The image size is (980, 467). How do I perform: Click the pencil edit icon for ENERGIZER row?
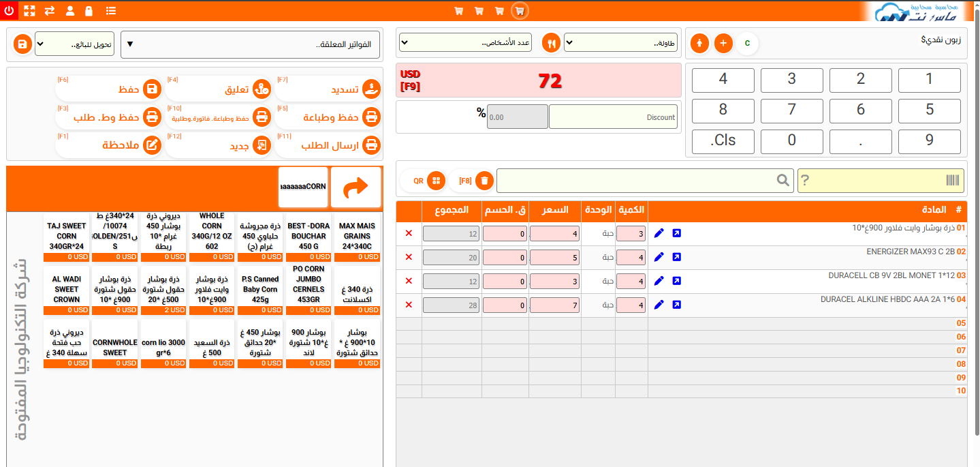(x=659, y=257)
